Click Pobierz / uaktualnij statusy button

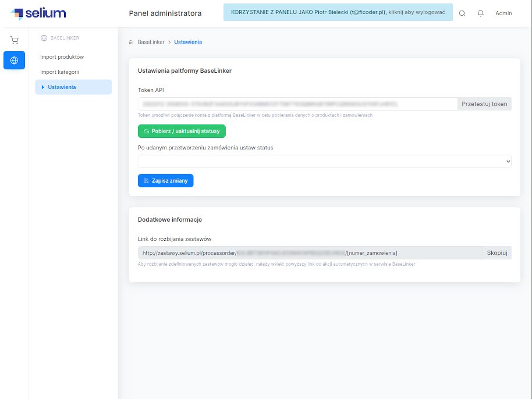pyautogui.click(x=182, y=131)
